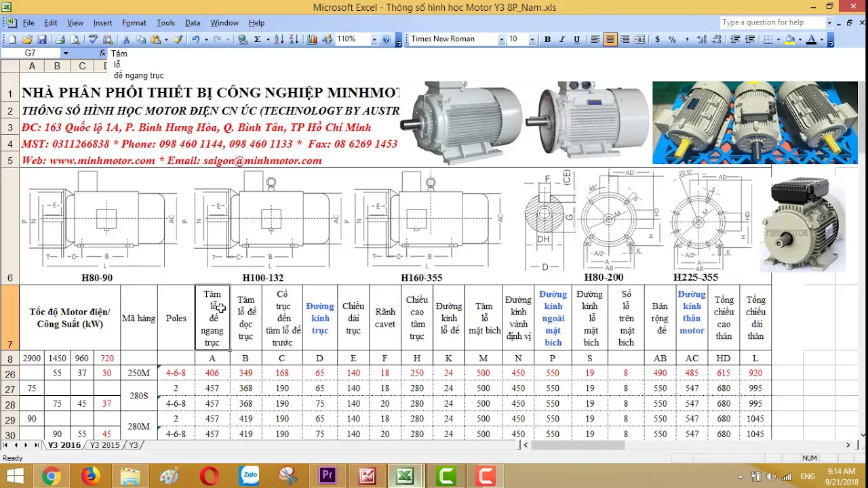Undo the last action

click(195, 39)
